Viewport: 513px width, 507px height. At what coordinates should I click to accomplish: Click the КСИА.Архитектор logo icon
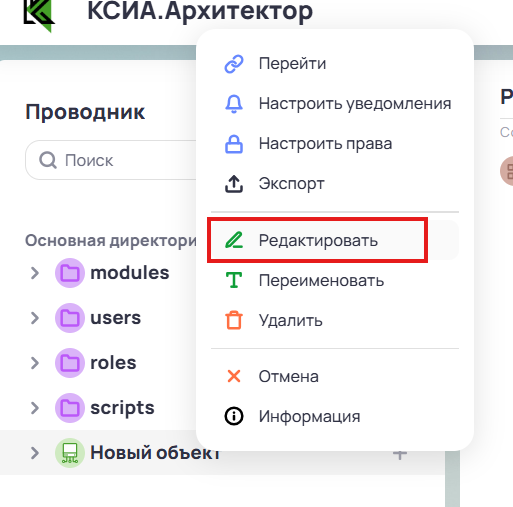[x=39, y=14]
